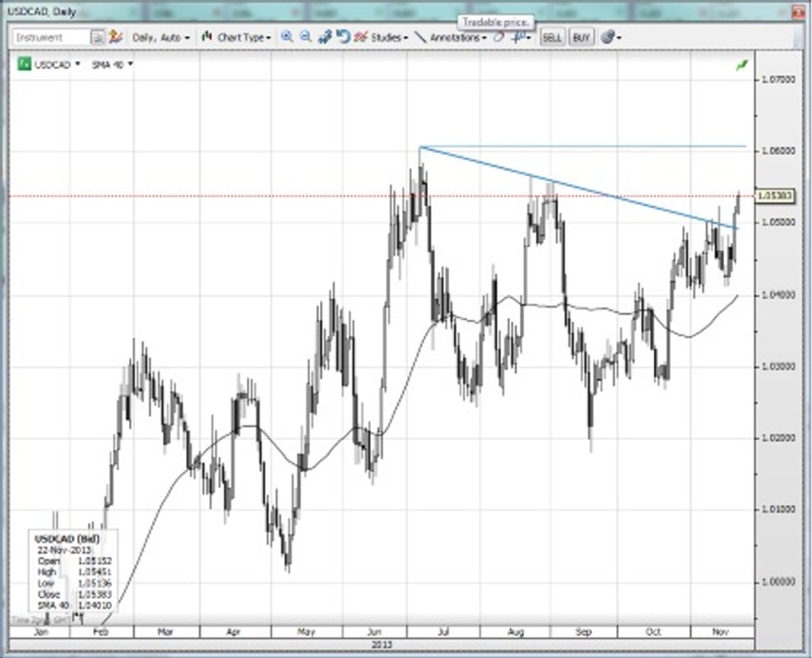Open the USDCAD series dropdown arrow
812x658 pixels.
[x=77, y=63]
